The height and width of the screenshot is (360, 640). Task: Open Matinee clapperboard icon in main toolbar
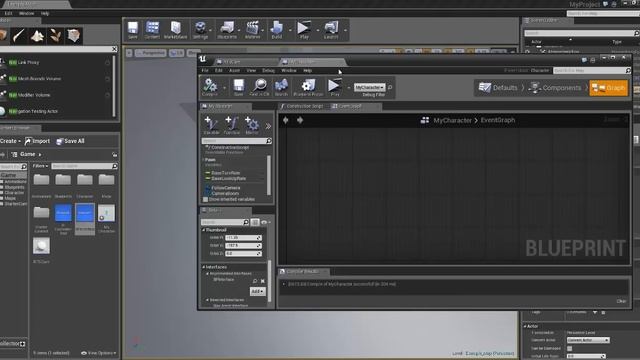pyautogui.click(x=252, y=30)
